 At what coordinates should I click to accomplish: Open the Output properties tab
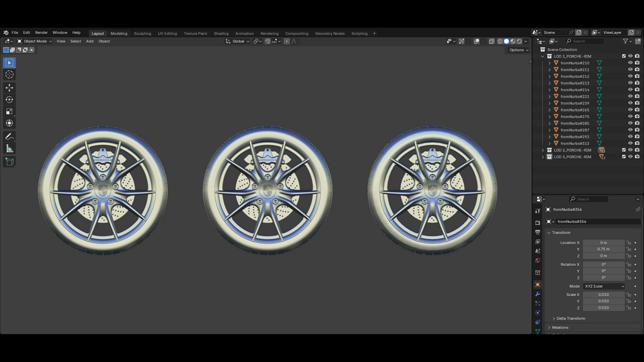538,232
